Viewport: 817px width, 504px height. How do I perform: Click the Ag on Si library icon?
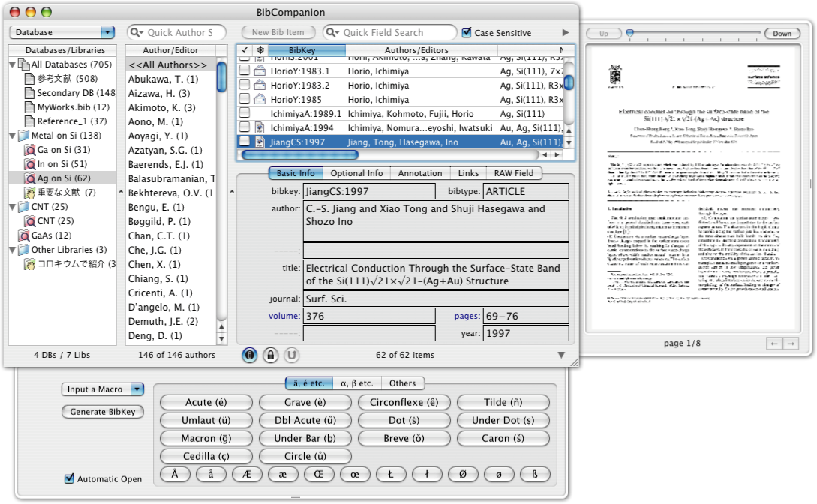coord(30,178)
